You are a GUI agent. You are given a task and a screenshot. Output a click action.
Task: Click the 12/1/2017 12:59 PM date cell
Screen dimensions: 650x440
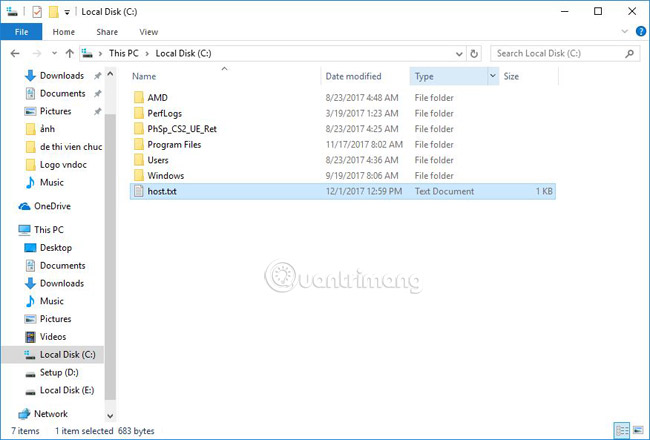[364, 191]
